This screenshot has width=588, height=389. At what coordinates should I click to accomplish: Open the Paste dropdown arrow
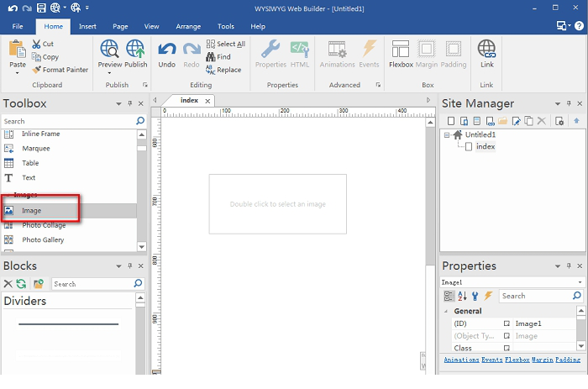(18, 73)
